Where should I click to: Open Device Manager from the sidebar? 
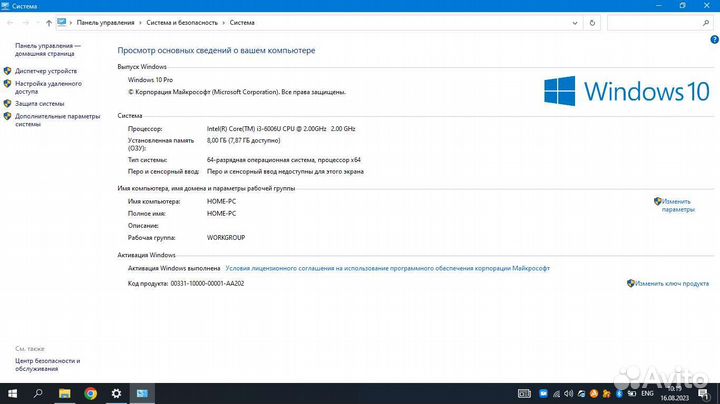[46, 71]
